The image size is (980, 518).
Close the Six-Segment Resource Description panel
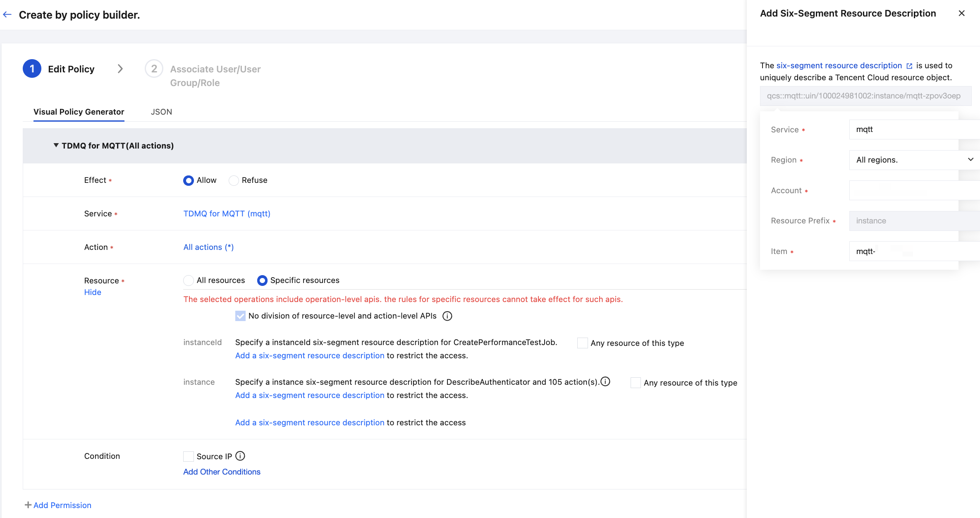point(961,13)
